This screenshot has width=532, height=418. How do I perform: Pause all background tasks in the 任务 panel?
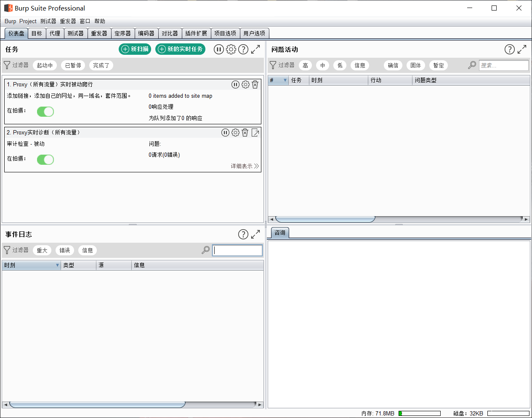pyautogui.click(x=219, y=49)
